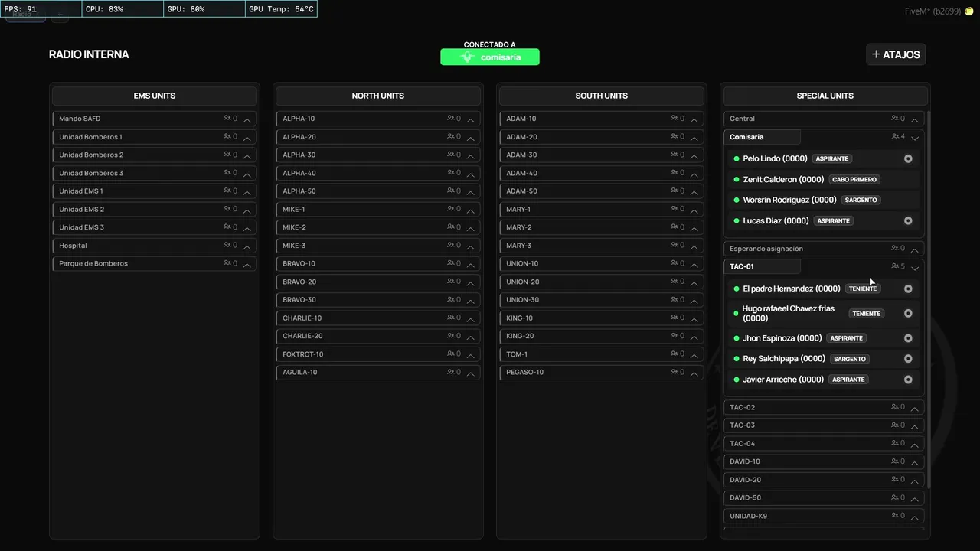This screenshot has width=980, height=551.
Task: Expand the TAC-02 channel chevron
Action: (x=915, y=408)
